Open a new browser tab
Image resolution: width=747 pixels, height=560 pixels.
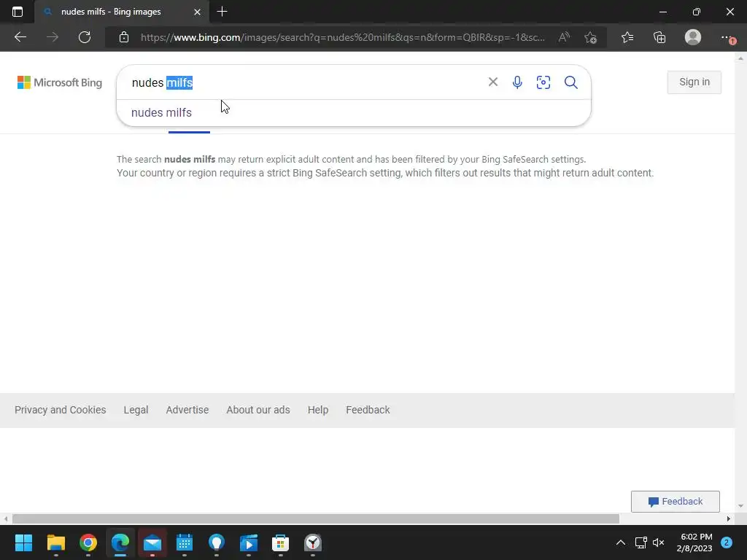pos(222,12)
